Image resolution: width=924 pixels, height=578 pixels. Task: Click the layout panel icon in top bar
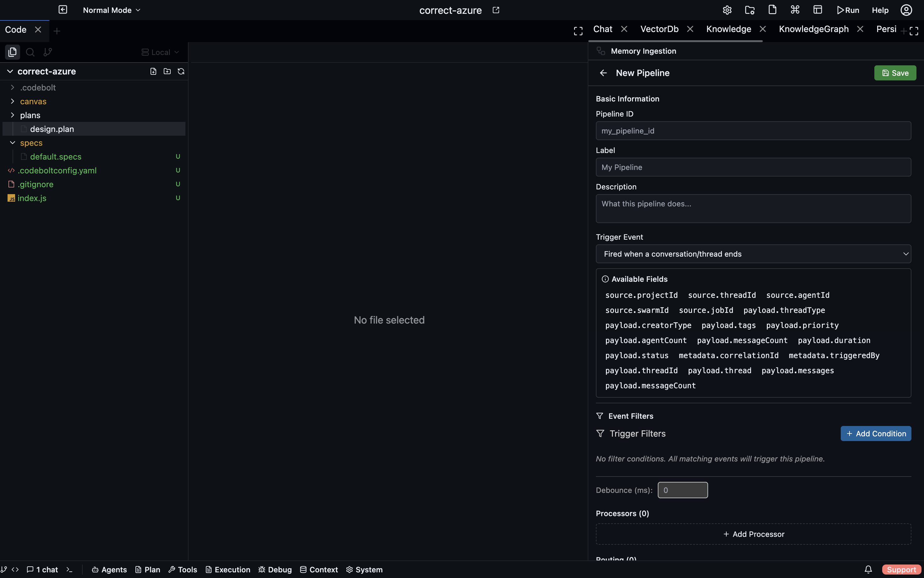pyautogui.click(x=818, y=10)
